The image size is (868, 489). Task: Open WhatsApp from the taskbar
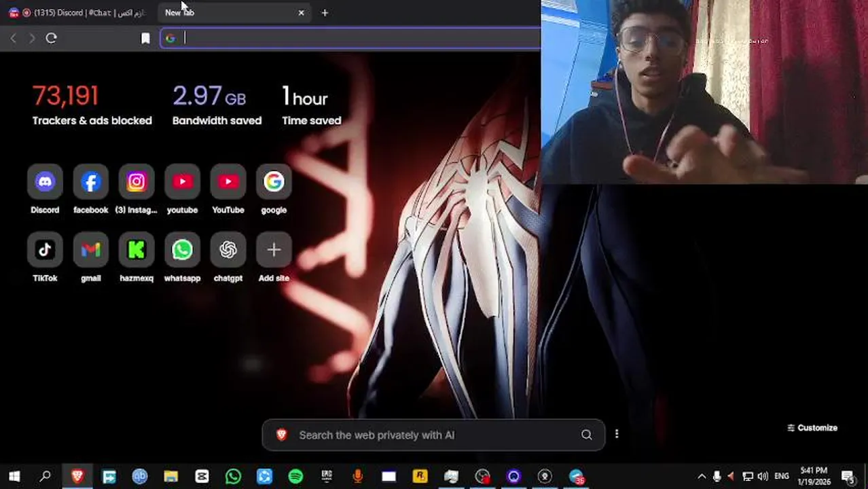tap(233, 477)
